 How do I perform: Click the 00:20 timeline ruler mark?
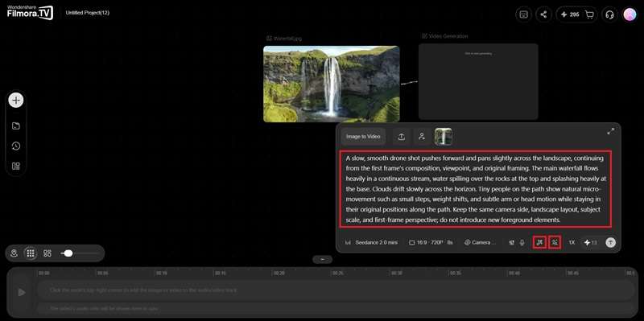(279, 273)
